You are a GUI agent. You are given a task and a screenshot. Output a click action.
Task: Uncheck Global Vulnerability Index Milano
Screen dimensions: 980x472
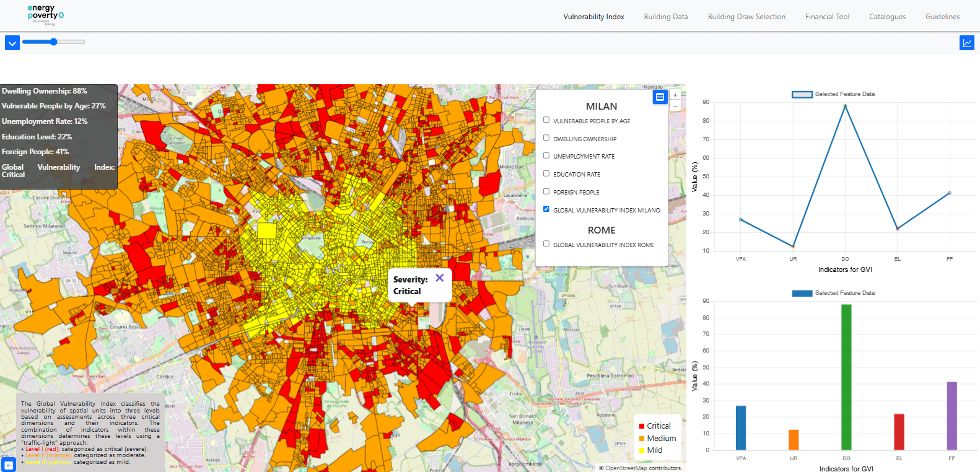[x=546, y=209]
